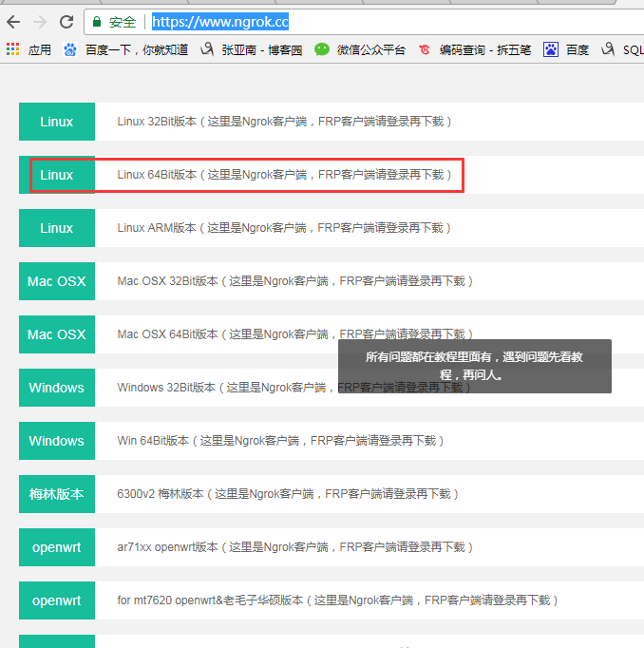This screenshot has height=648, width=644.
Task: Download Mac OSX 64Bit版本 text link
Action: [x=295, y=334]
